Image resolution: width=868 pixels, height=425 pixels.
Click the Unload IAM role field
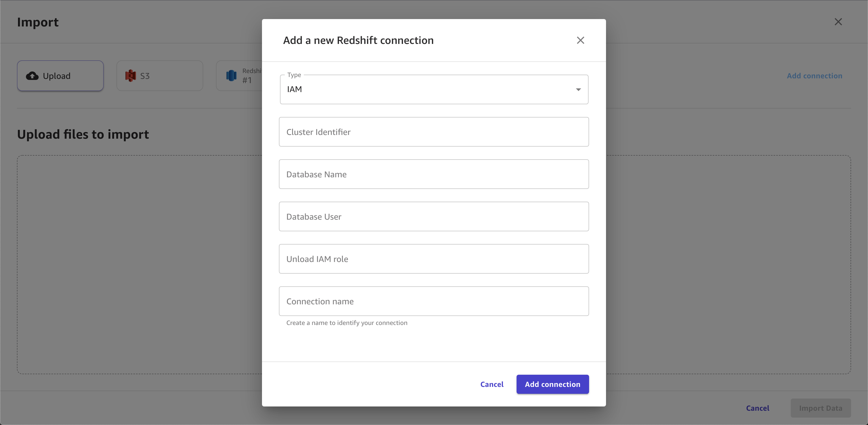pos(434,259)
